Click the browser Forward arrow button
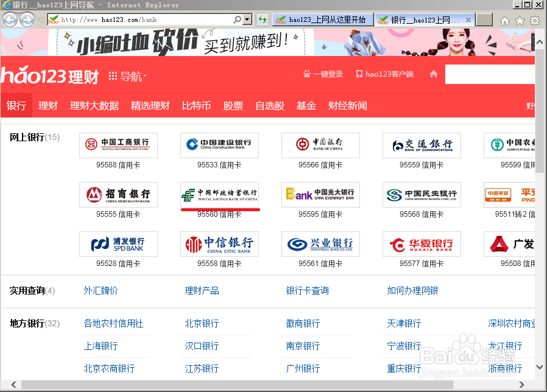 [27, 19]
